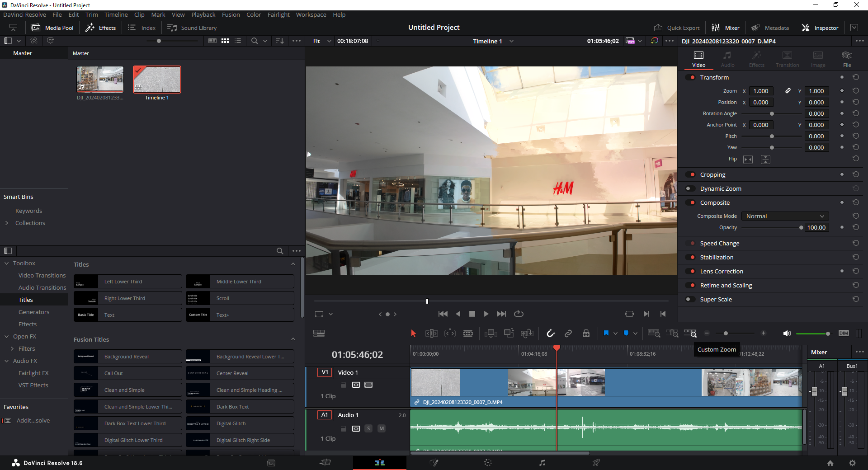Toggle the Position Lock icon
Image resolution: width=868 pixels, height=470 pixels.
click(586, 334)
